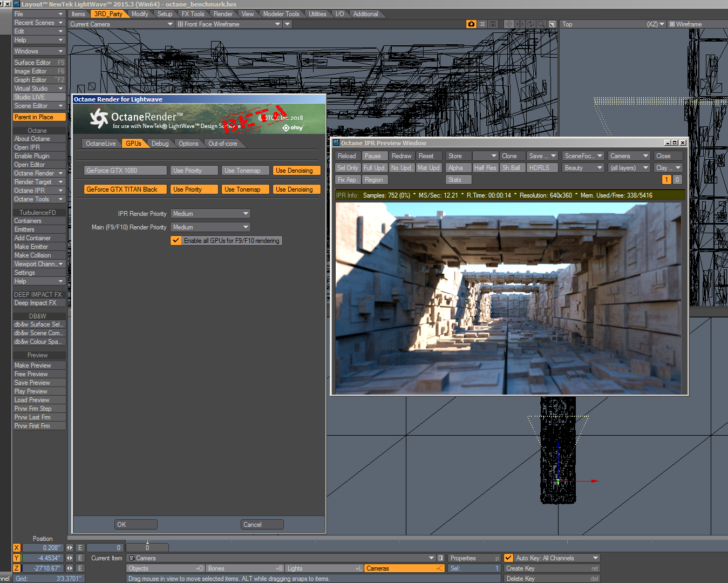Open the Current Item Camera dropdown
Viewport: 728px width, 583px height.
(x=281, y=558)
